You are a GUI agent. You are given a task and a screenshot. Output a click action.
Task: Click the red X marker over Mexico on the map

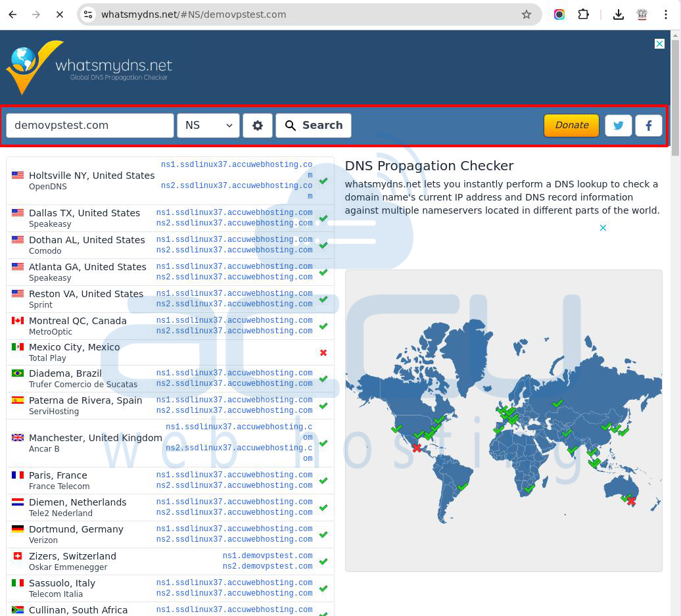[417, 448]
